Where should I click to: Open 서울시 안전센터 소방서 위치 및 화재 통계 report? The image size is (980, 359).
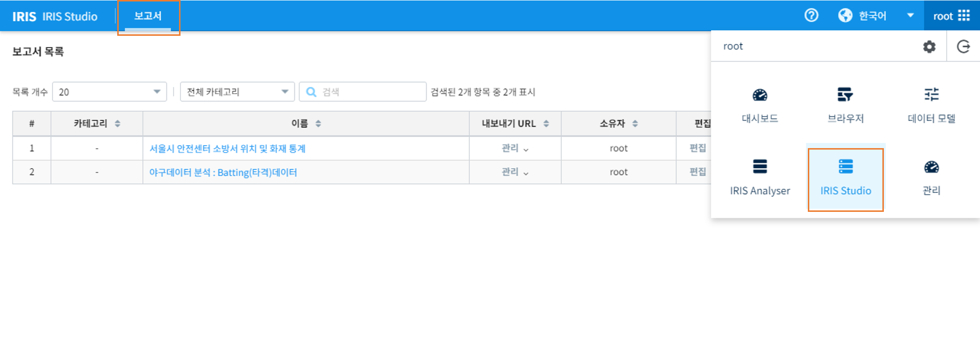tap(228, 148)
